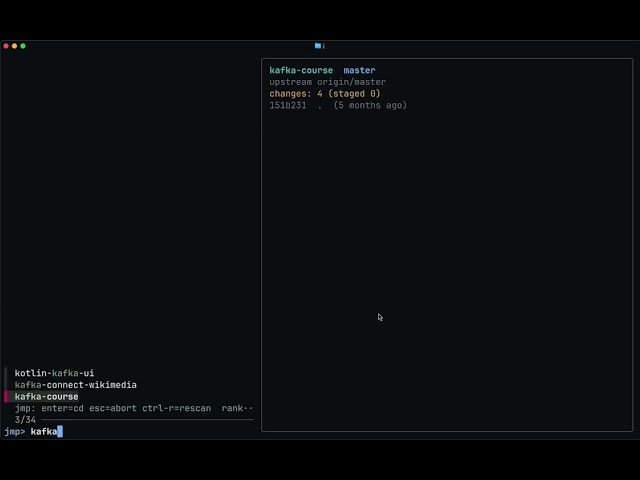Screen dimensions: 640x480
Task: Click the jmp key hints help line
Action: (133, 408)
